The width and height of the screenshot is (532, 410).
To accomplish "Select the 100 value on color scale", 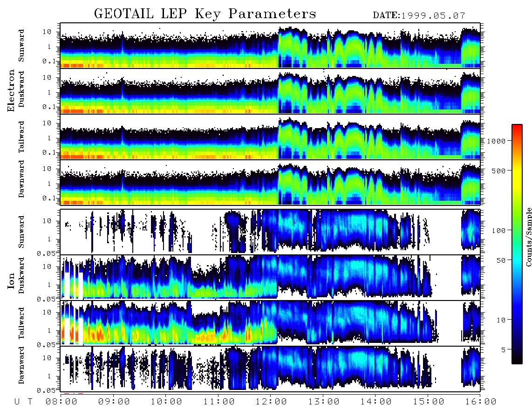I will click(x=498, y=231).
